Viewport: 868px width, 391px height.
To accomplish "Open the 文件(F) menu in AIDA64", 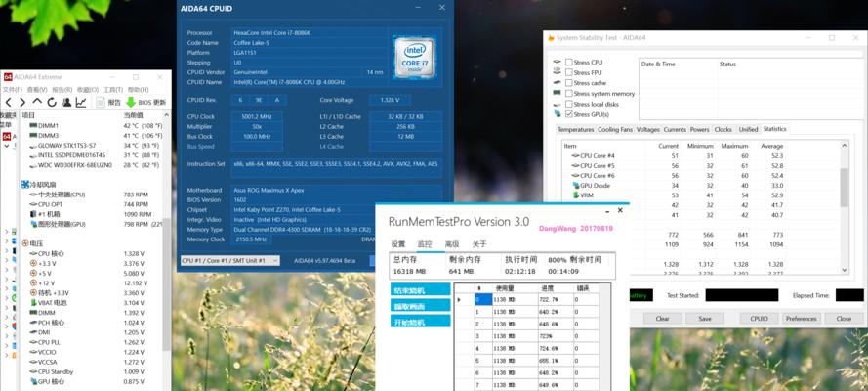I will click(x=13, y=90).
